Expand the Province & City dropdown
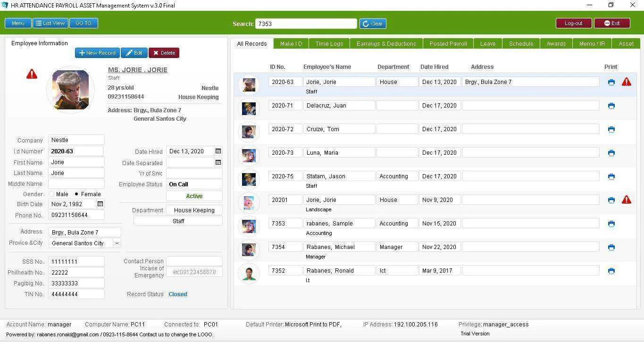644x342 pixels. (x=117, y=243)
